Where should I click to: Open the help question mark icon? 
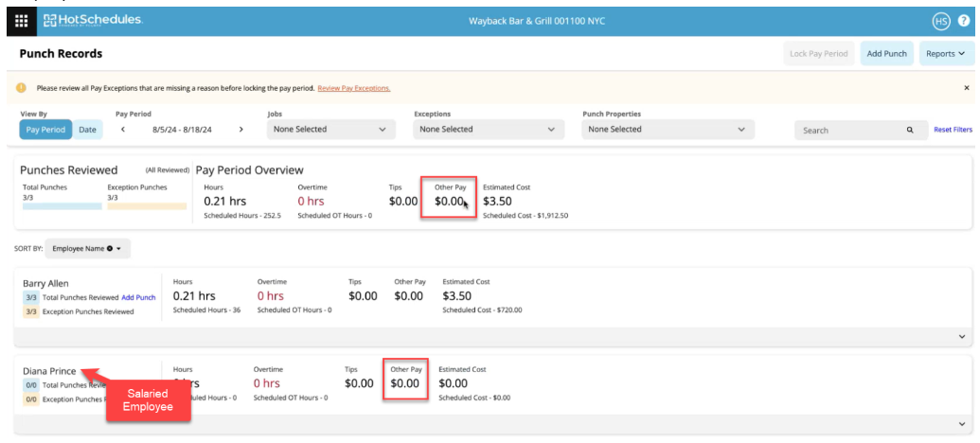click(964, 21)
